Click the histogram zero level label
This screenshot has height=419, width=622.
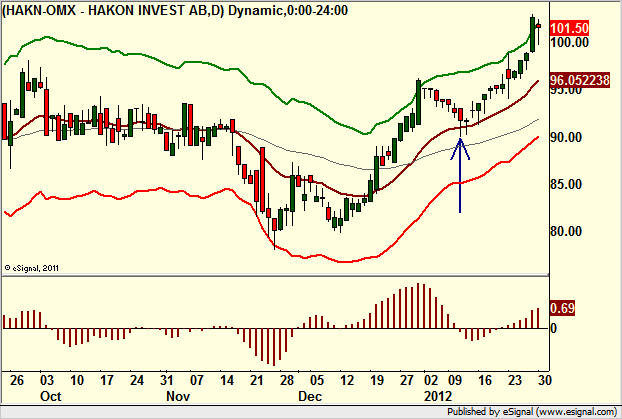[554, 328]
